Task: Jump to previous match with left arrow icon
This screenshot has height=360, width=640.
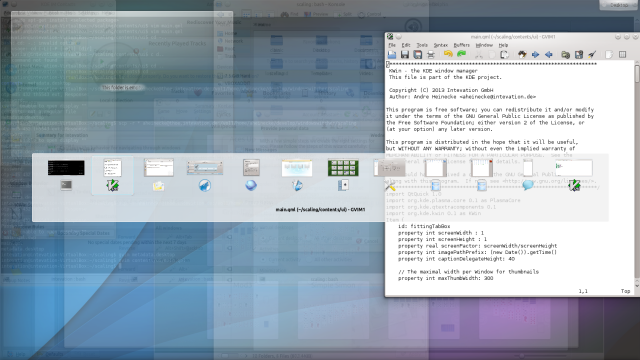Action: coord(549,54)
